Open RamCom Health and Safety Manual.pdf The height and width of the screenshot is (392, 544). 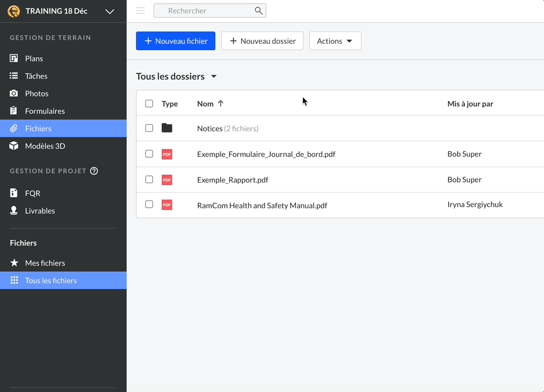point(262,205)
